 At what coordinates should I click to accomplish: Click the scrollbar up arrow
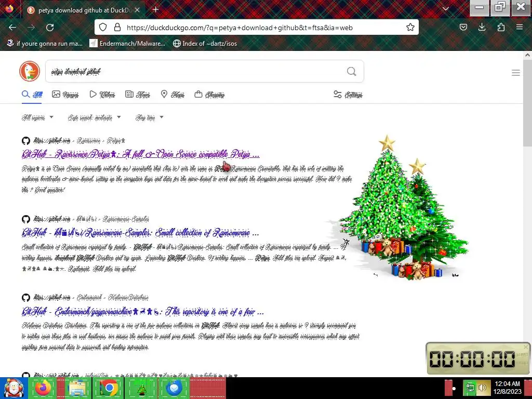[527, 55]
